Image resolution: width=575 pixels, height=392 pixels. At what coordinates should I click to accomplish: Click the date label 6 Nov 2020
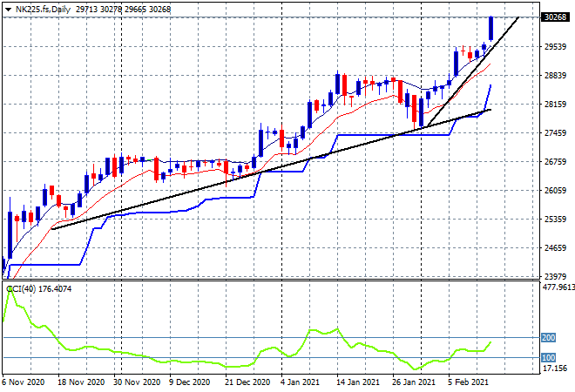24,382
